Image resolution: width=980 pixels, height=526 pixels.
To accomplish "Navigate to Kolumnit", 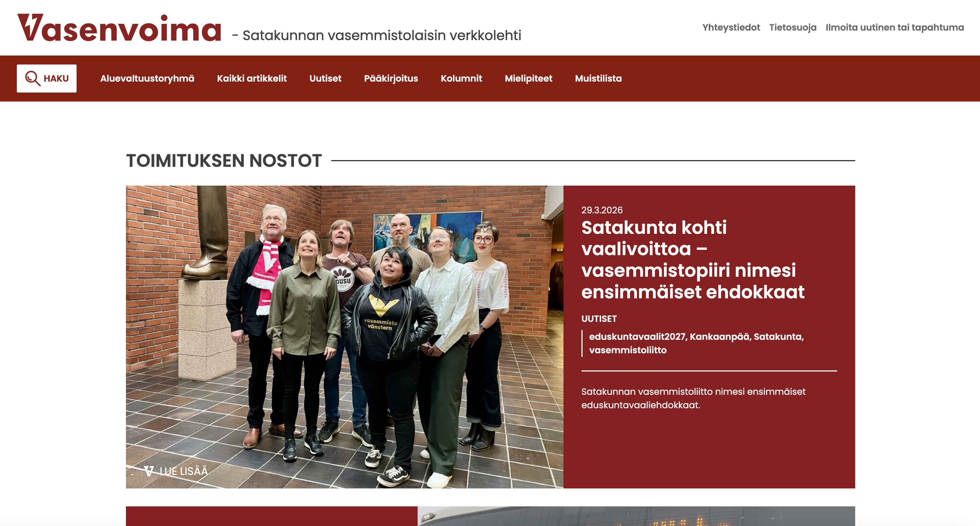I will pos(461,78).
